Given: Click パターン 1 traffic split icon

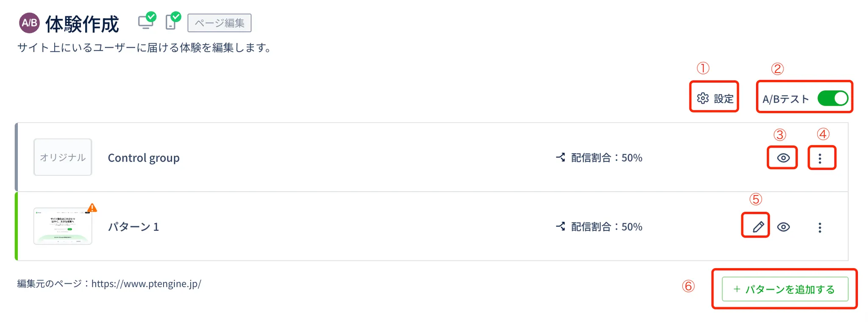Looking at the screenshot, I should tap(560, 227).
